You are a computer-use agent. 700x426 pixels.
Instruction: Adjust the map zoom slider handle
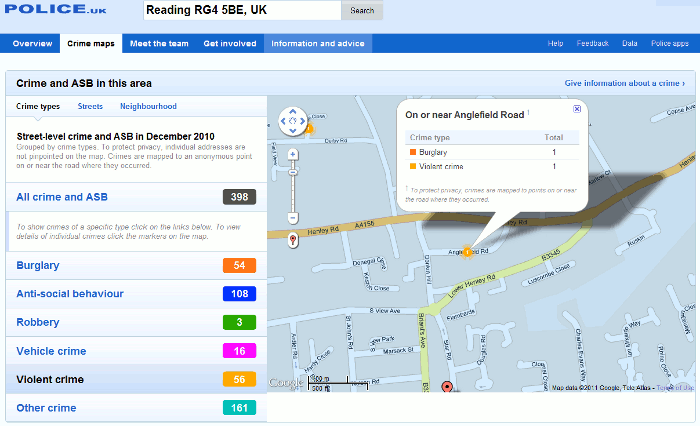click(293, 172)
